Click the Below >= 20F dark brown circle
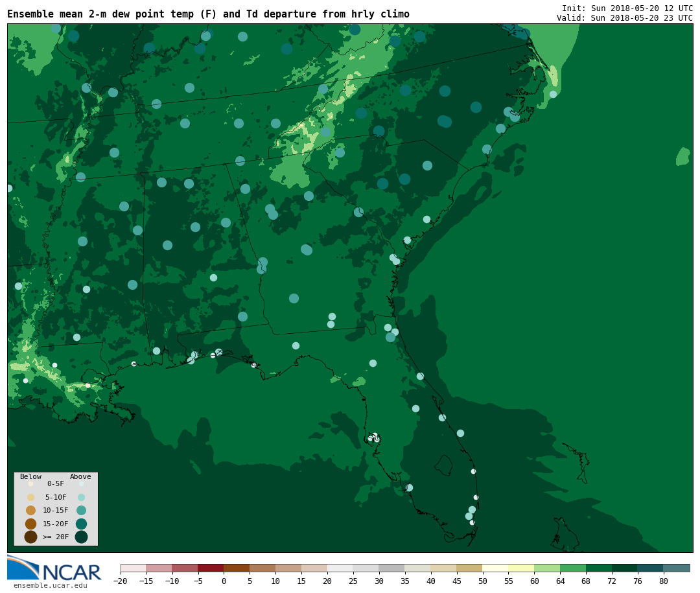 [31, 537]
